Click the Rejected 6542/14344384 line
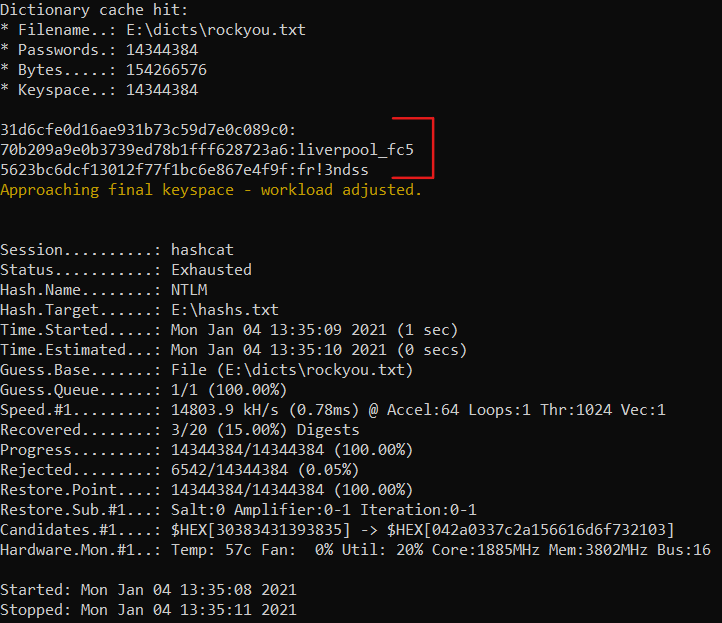Image resolution: width=722 pixels, height=623 pixels. 180,470
